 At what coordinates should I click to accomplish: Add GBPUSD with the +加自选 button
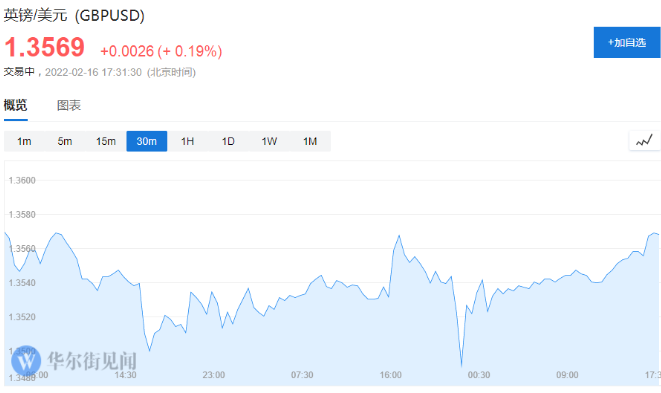[627, 43]
